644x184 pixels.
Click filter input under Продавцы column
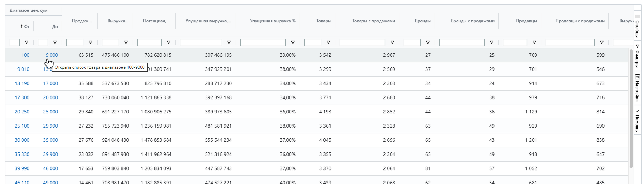(515, 43)
